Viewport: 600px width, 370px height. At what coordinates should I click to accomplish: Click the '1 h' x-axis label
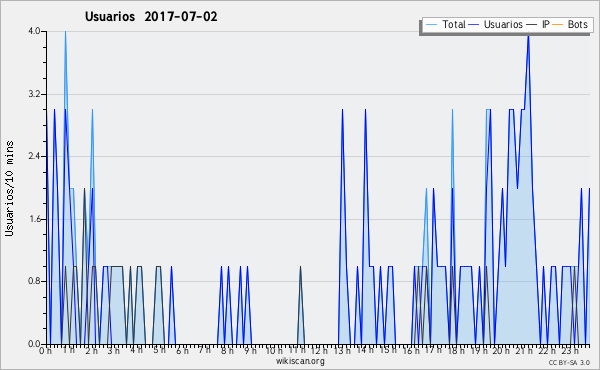pos(69,350)
